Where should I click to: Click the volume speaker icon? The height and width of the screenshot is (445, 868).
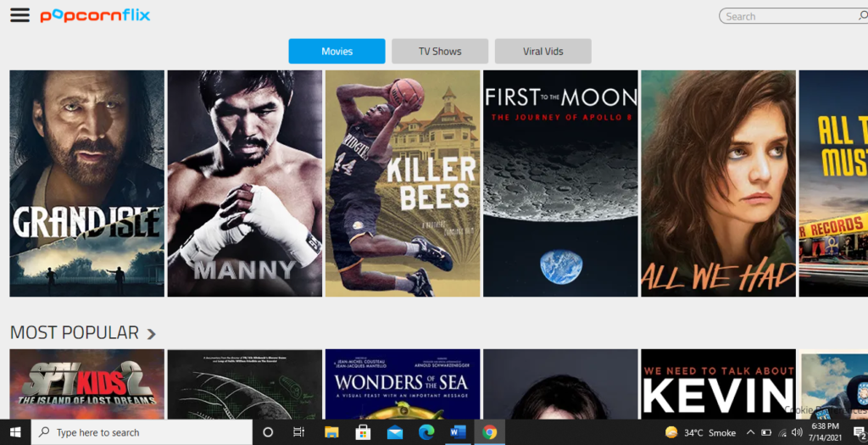[797, 432]
